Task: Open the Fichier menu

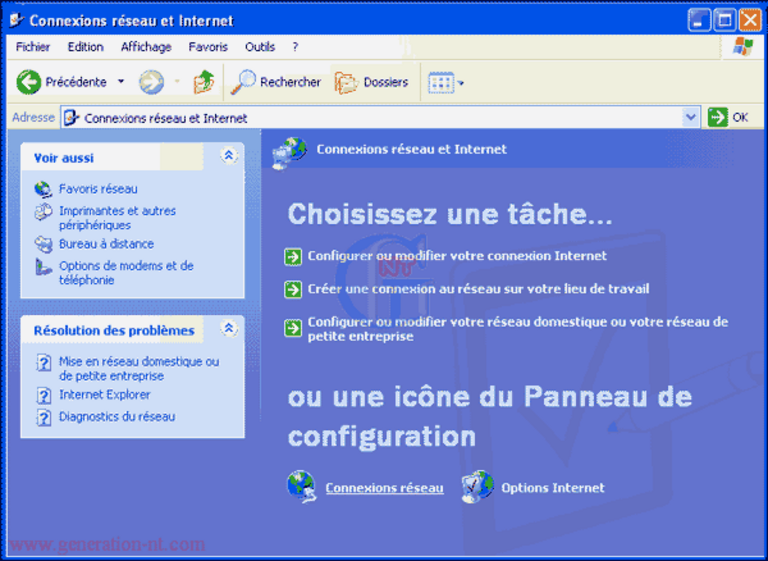Action: point(33,47)
